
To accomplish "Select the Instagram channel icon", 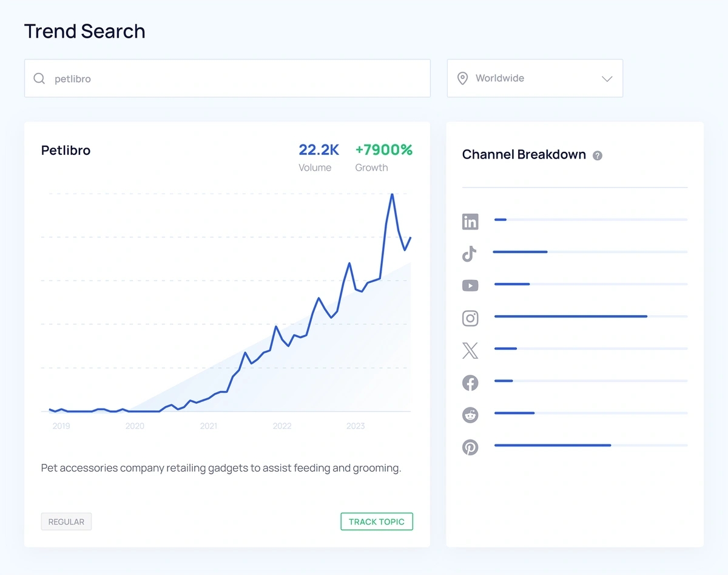I will click(470, 318).
